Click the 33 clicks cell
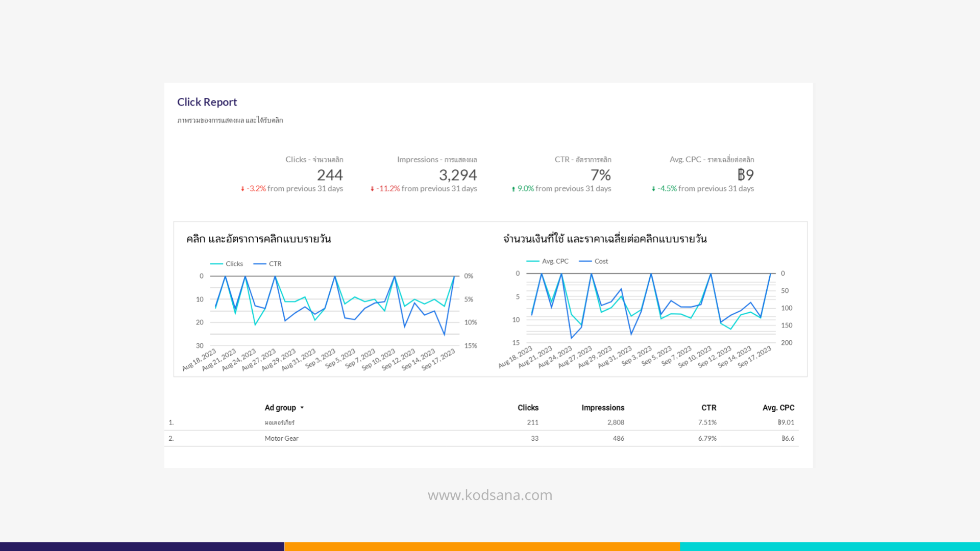 (x=534, y=438)
